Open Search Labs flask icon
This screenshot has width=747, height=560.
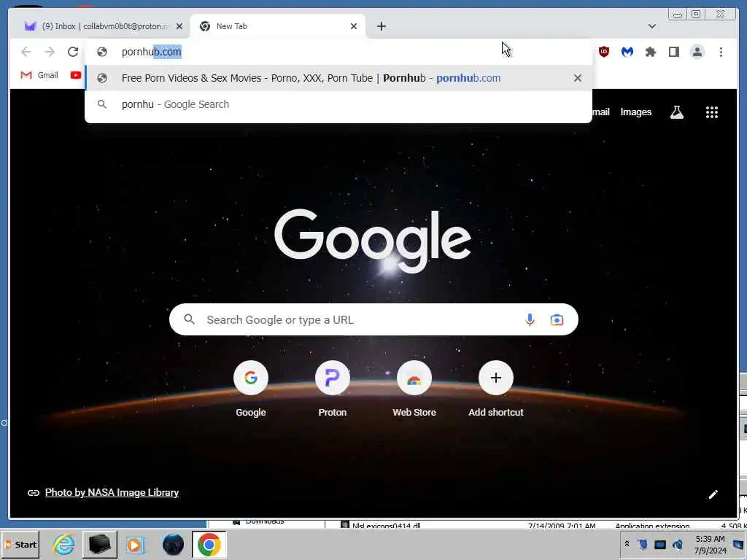[676, 112]
